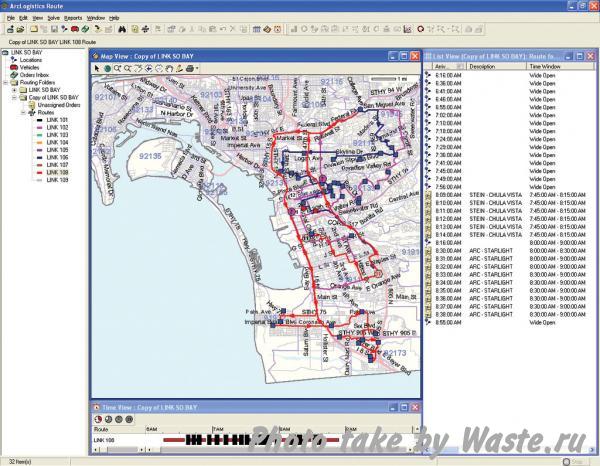Click the open folder icon in main toolbar
Image resolution: width=600 pixels, height=466 pixels.
coord(20,29)
